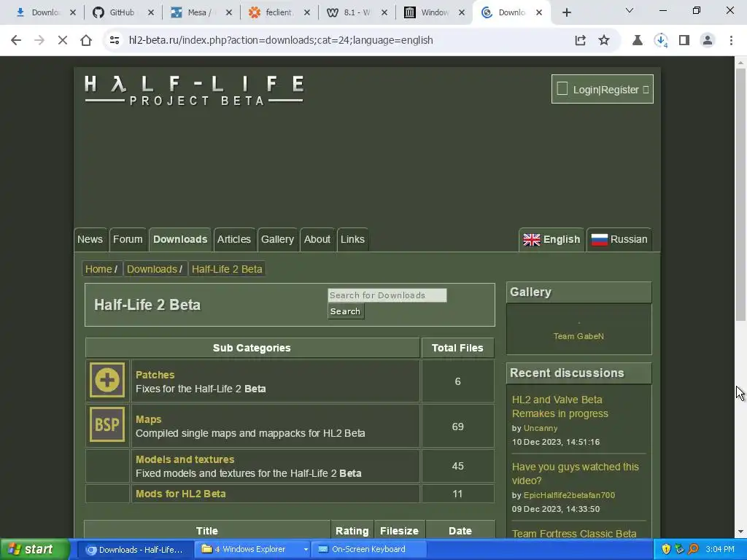Screen dimensions: 747x560
Task: Click the Patches plus icon
Action: coord(107,379)
